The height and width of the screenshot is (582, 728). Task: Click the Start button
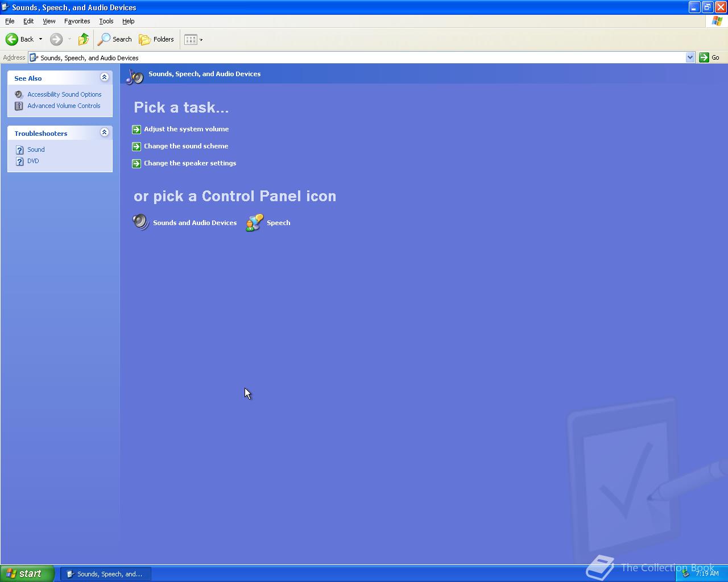tap(27, 573)
